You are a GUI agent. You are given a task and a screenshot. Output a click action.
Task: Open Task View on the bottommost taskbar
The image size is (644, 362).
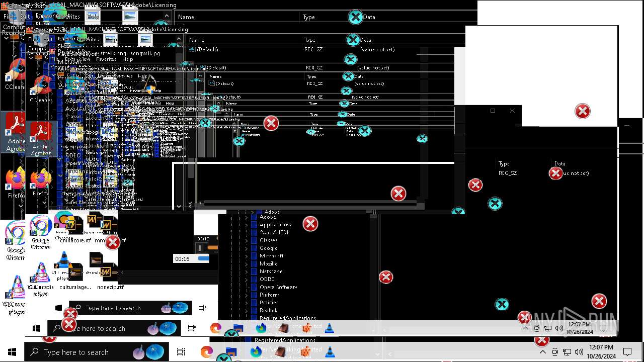coord(182,352)
